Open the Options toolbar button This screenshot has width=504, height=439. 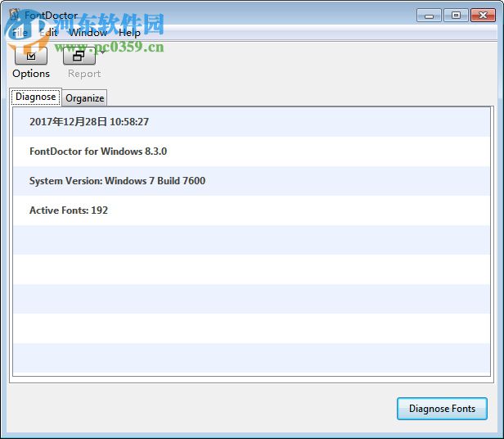(x=31, y=56)
